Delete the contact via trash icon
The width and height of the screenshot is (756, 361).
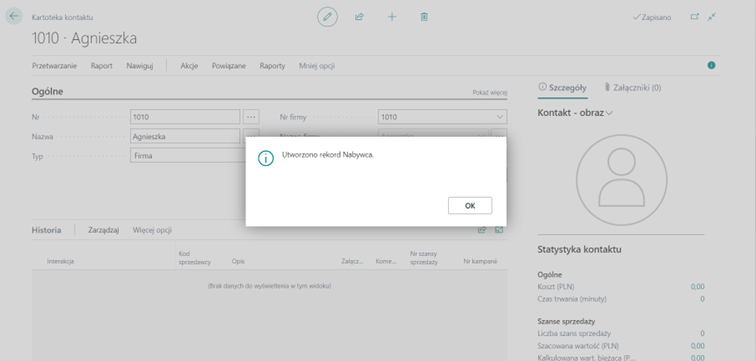(x=424, y=17)
